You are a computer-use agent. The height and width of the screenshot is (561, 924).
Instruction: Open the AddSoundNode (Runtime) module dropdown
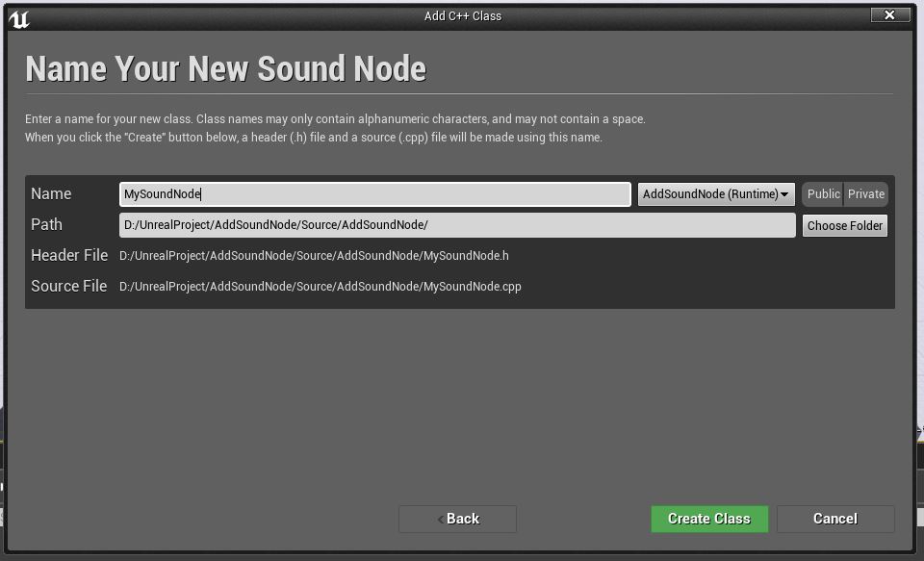click(716, 193)
